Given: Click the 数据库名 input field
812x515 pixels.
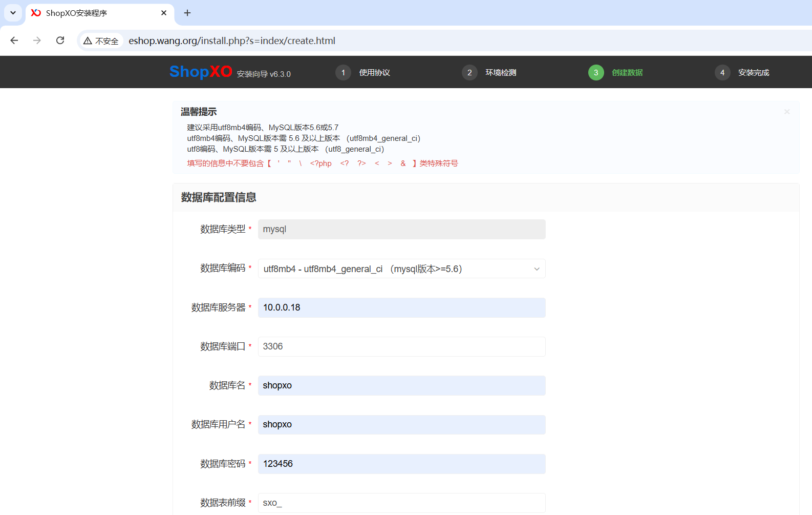Looking at the screenshot, I should [x=402, y=385].
